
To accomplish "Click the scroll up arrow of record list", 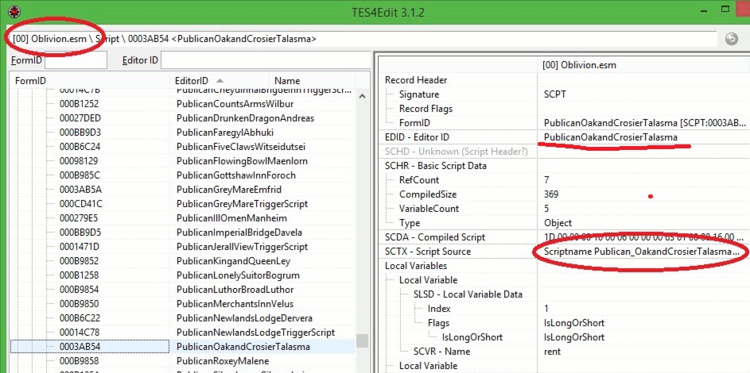I will [x=362, y=96].
